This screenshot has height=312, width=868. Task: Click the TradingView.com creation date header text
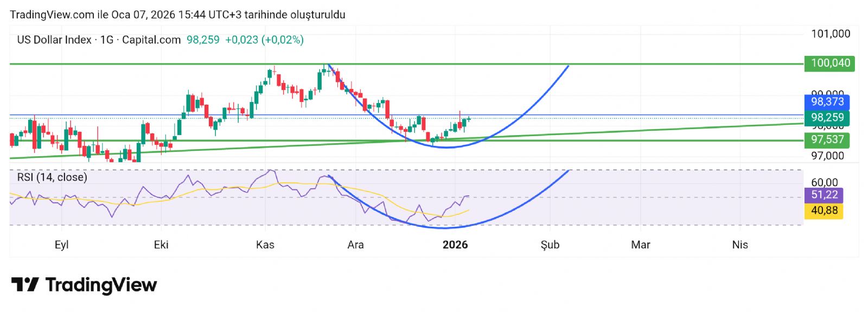177,15
